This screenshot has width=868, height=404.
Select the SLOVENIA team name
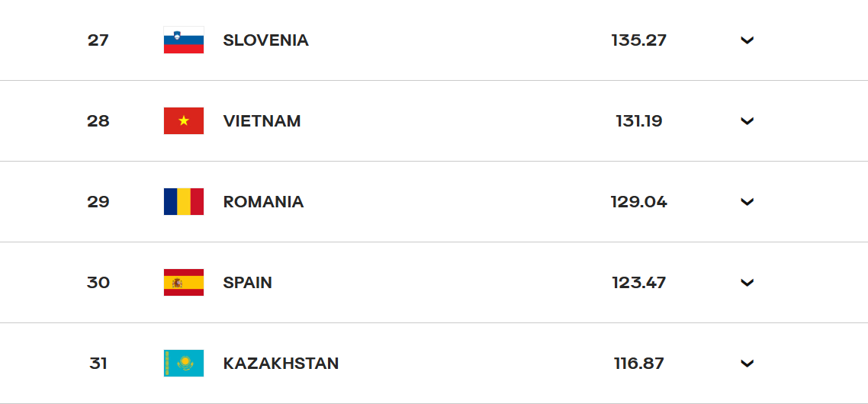(265, 40)
